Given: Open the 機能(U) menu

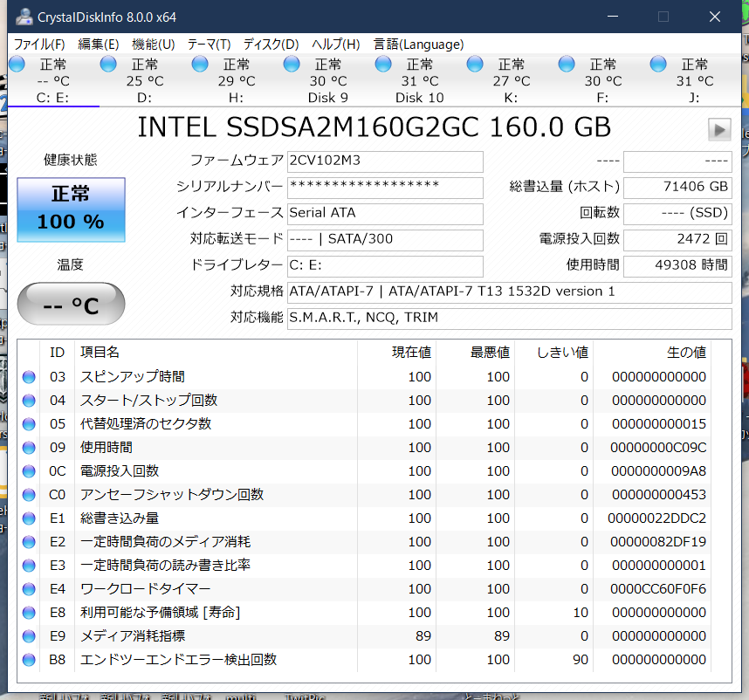Looking at the screenshot, I should coord(153,45).
